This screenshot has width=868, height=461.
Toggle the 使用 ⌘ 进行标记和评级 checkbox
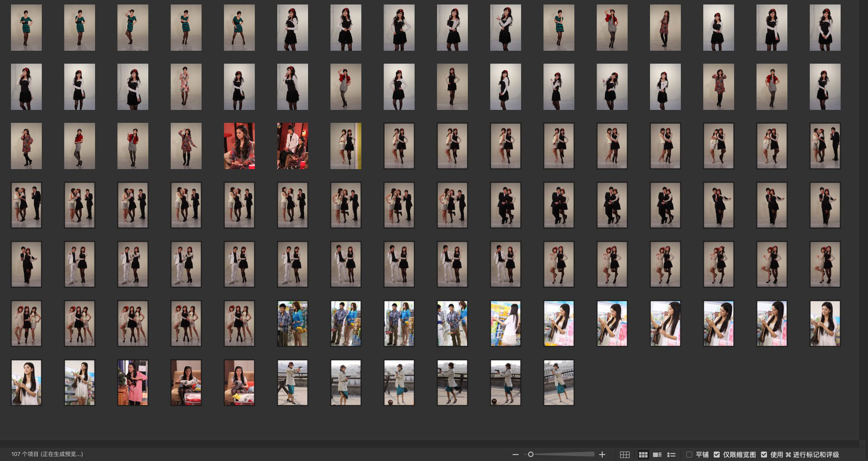(764, 455)
